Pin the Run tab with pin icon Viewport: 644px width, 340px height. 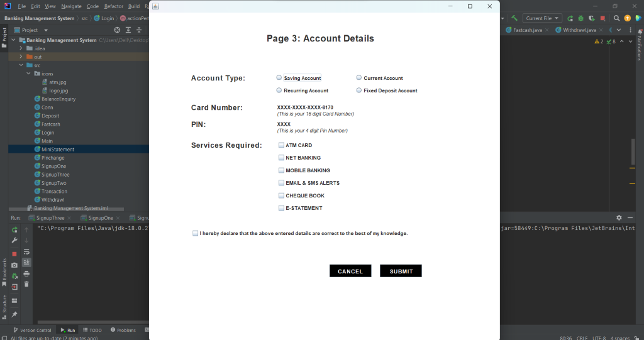pyautogui.click(x=14, y=314)
